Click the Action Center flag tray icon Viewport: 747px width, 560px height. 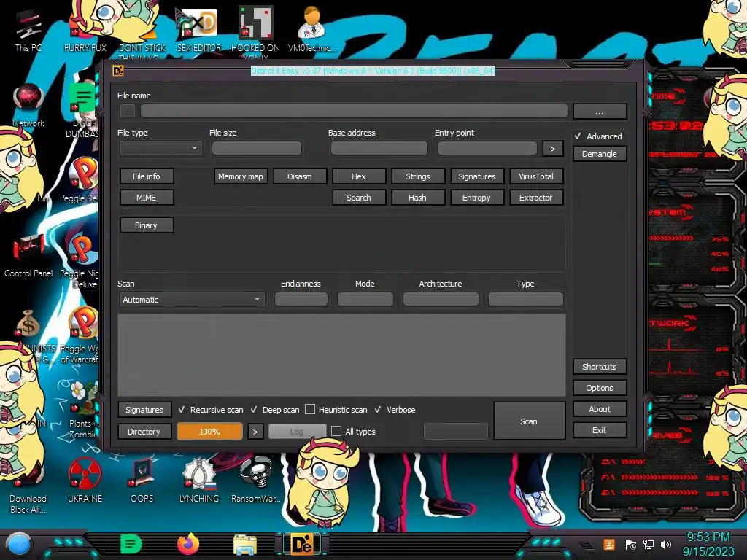631,544
